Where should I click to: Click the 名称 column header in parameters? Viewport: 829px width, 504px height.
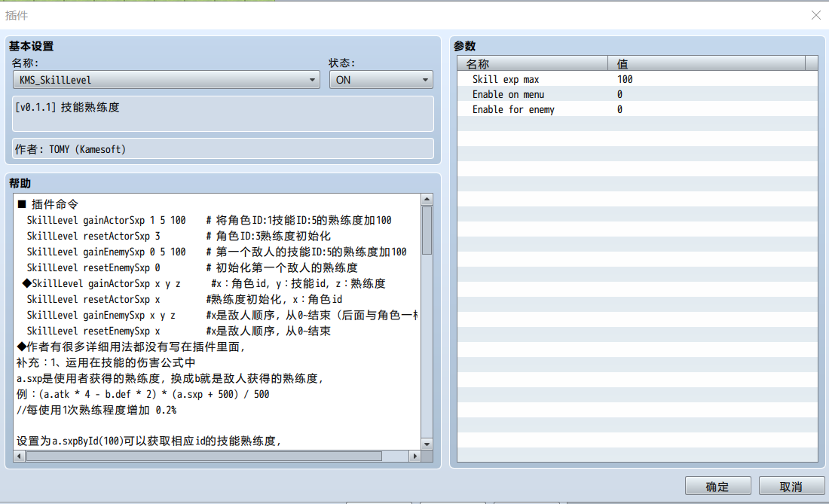532,64
